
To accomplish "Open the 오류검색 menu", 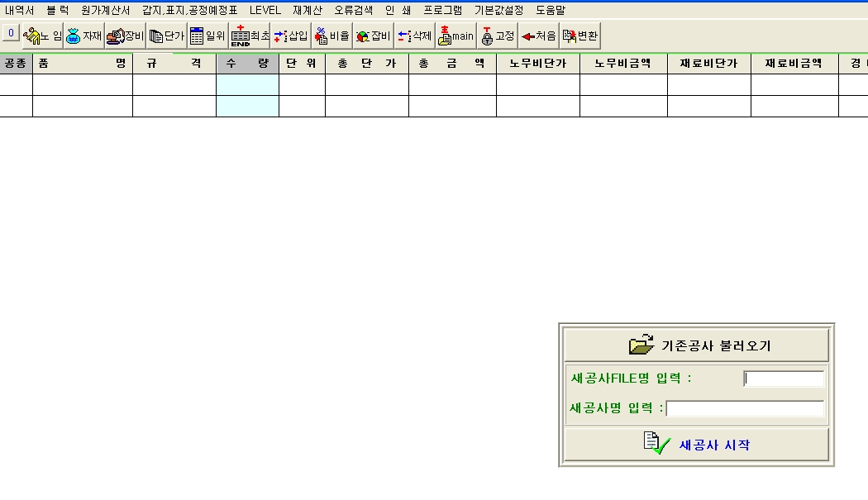I will pyautogui.click(x=353, y=11).
